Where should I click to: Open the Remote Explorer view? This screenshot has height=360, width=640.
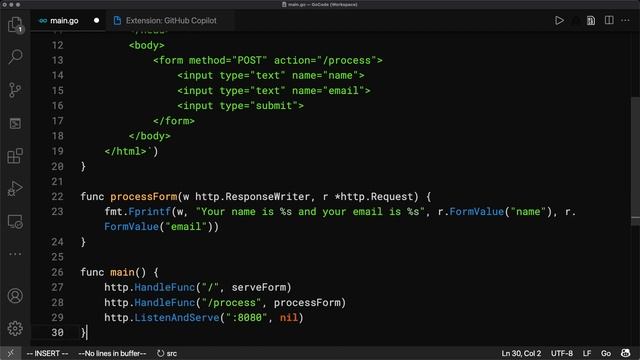click(x=15, y=222)
